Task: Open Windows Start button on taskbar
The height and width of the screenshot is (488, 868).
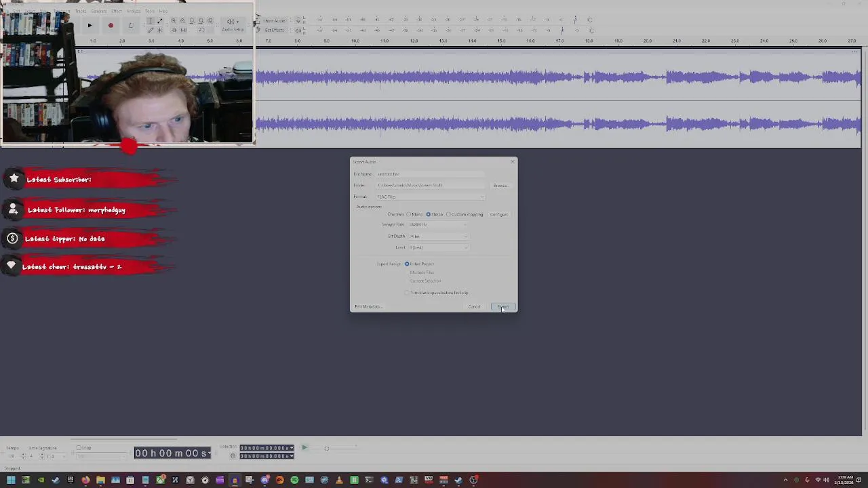Action: 11,480
